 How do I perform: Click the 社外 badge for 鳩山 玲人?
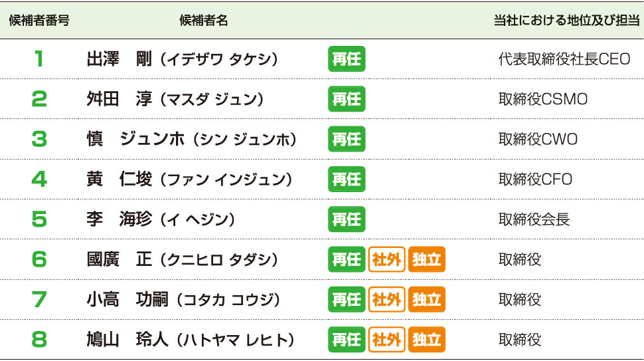coord(386,339)
